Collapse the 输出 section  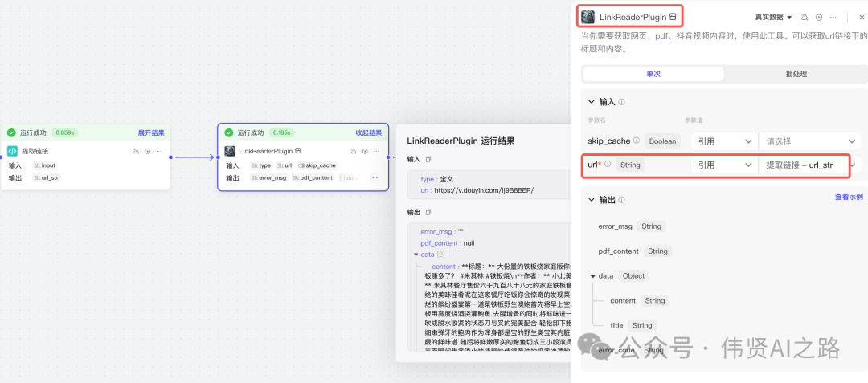tap(592, 199)
